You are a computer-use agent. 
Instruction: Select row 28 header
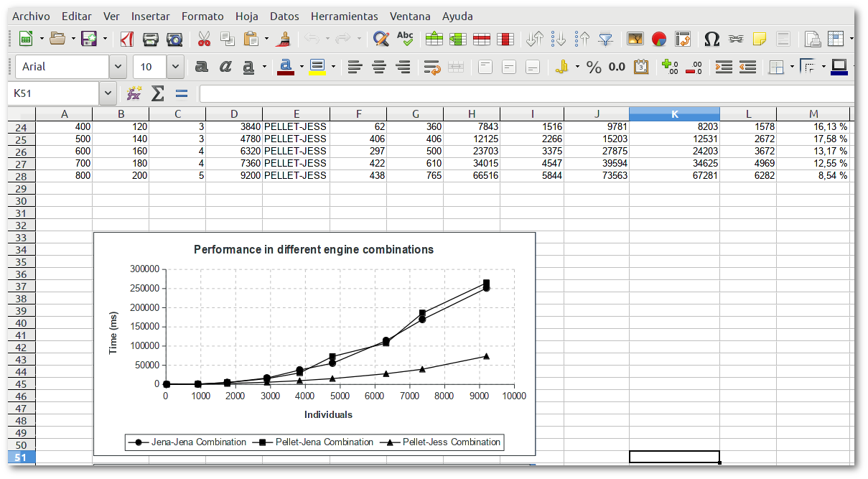[21, 176]
